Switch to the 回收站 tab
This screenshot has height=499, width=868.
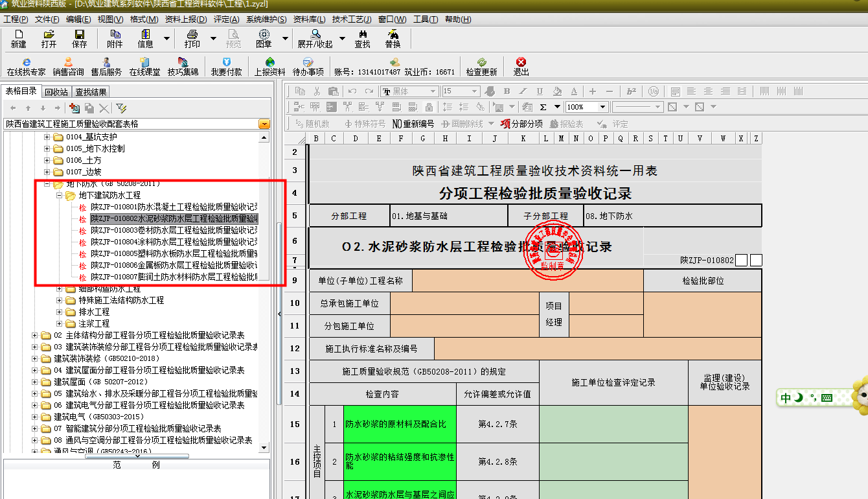(x=56, y=92)
